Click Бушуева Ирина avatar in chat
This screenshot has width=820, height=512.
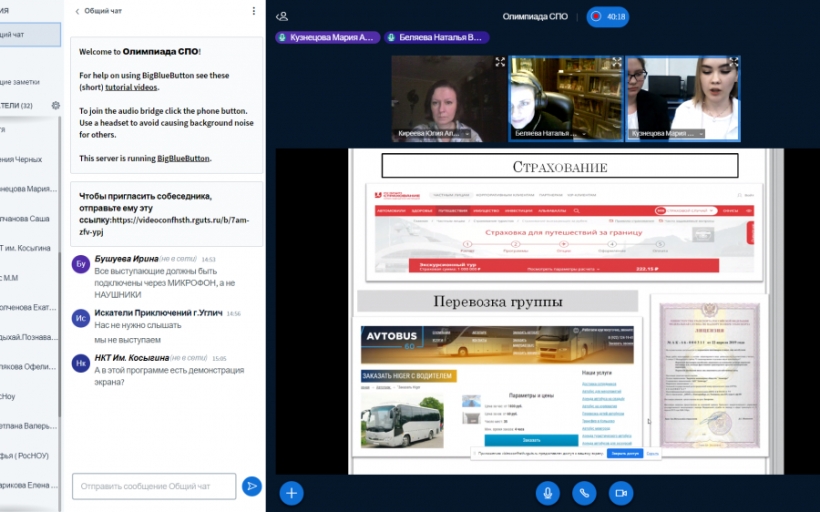click(x=81, y=264)
